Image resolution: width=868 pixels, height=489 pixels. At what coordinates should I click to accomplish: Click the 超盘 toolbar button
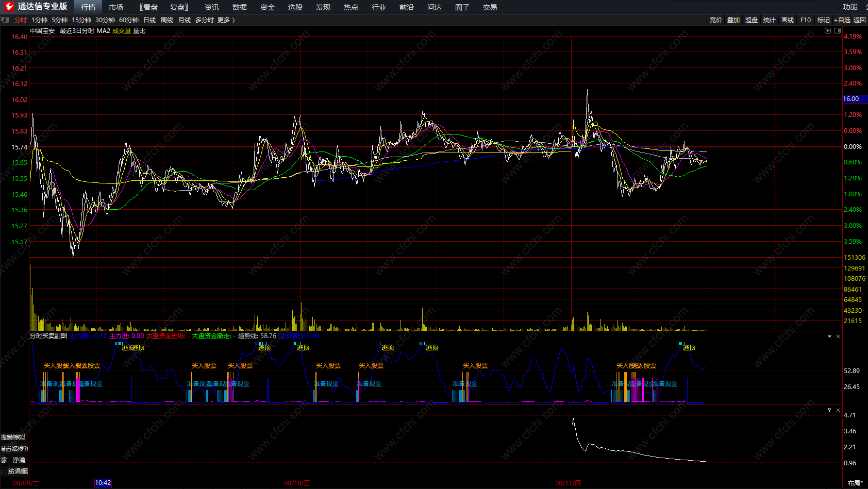coord(752,20)
